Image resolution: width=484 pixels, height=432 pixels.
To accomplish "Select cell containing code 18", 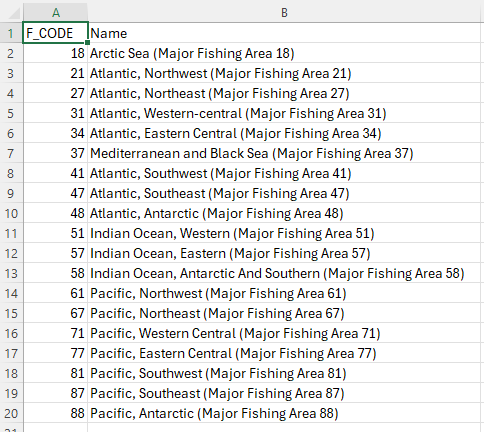I will tap(55, 53).
